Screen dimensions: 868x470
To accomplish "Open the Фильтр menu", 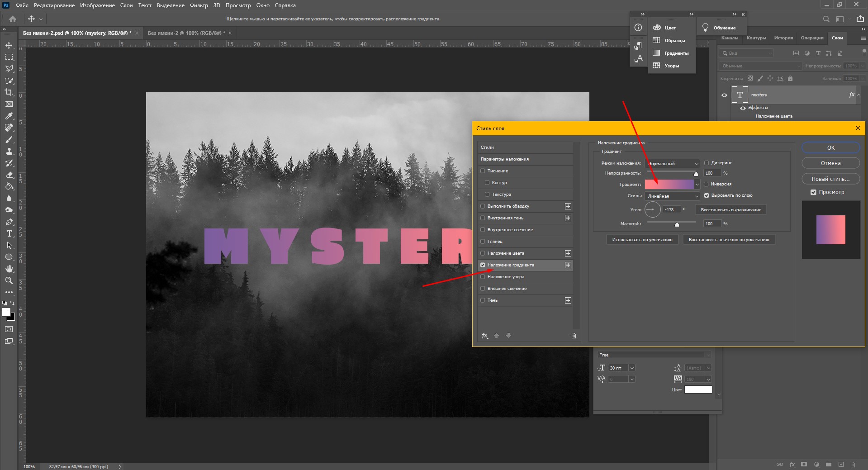I will 199,5.
